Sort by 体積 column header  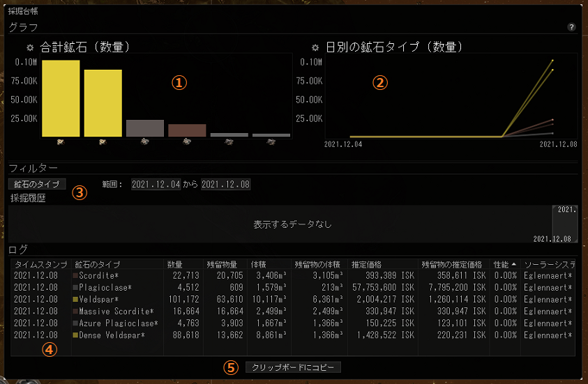(x=269, y=265)
